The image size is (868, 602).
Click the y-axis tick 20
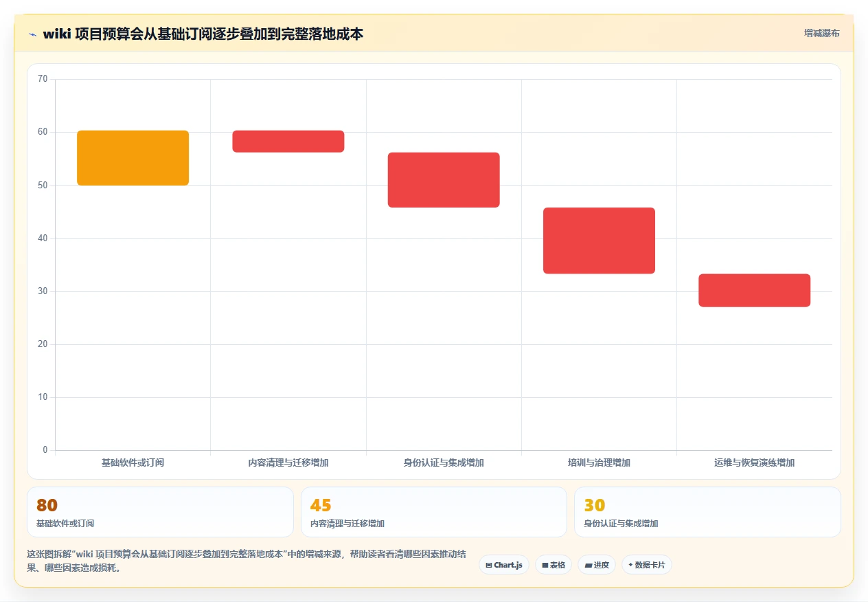tap(43, 344)
